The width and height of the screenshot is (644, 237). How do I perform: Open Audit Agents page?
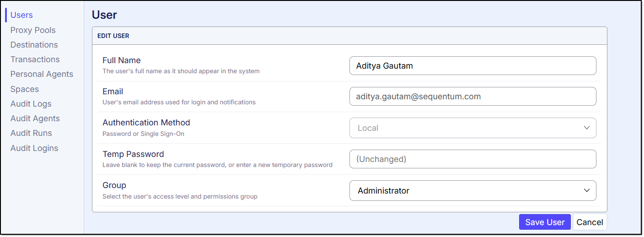(35, 118)
